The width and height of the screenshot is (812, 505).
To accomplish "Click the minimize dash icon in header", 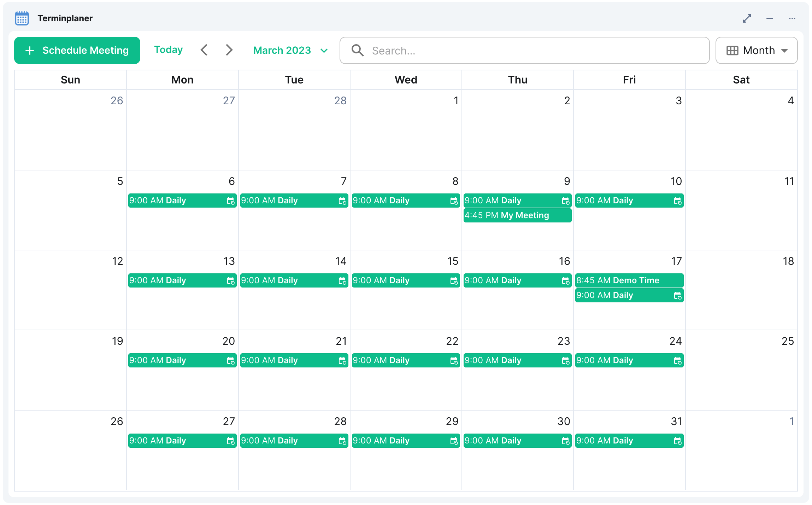I will [x=769, y=18].
